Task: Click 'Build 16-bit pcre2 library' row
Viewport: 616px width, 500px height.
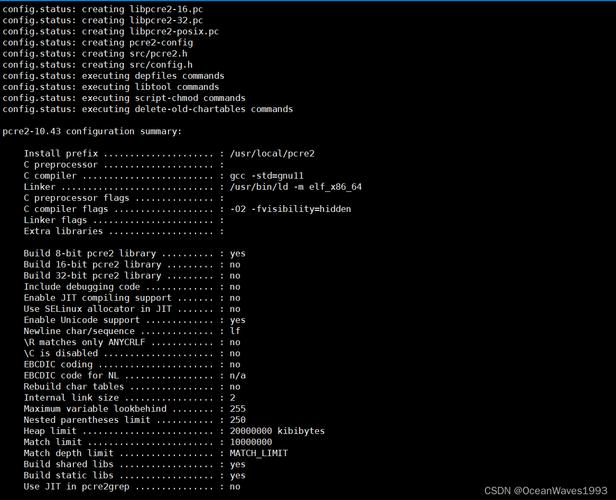Action: pos(132,264)
